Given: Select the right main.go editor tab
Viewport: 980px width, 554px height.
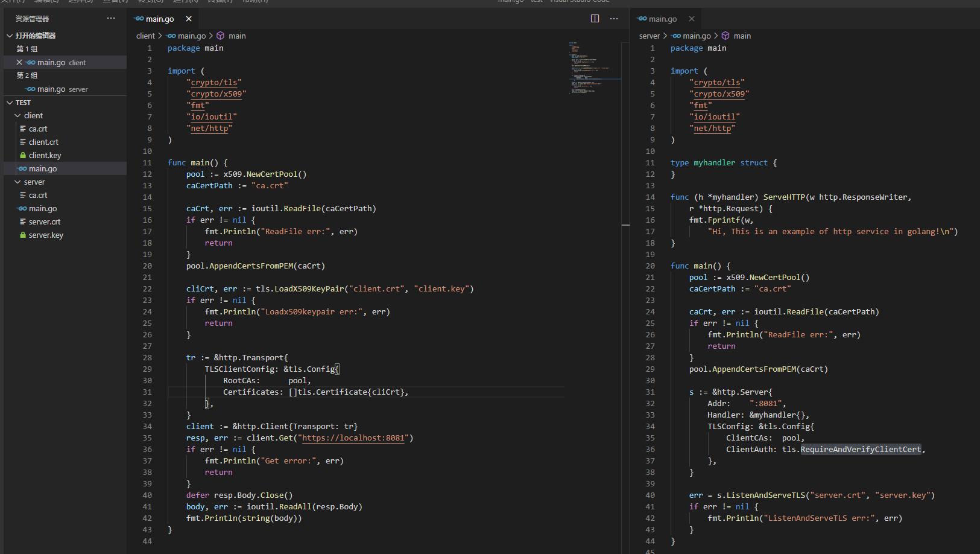Looking at the screenshot, I should (x=667, y=19).
